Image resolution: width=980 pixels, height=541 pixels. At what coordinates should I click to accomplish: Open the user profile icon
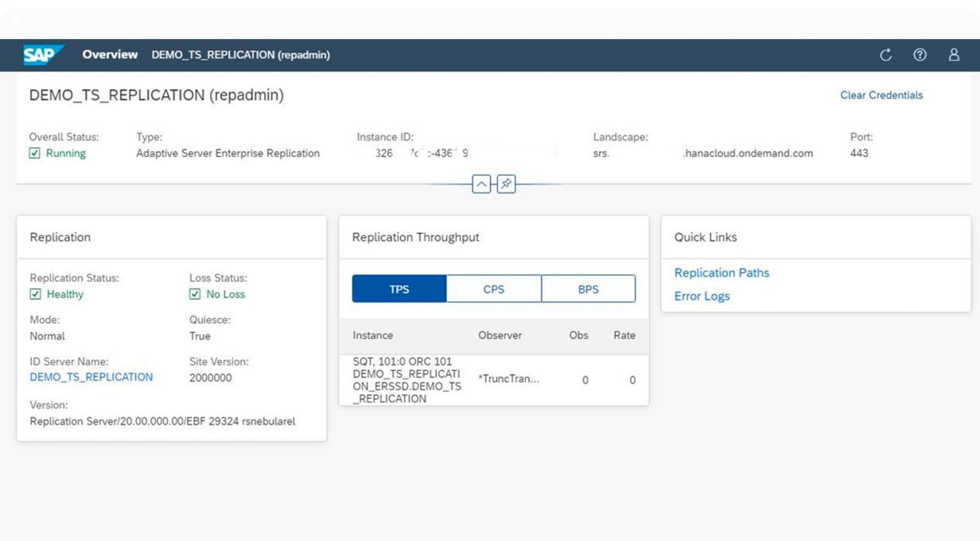tap(954, 55)
